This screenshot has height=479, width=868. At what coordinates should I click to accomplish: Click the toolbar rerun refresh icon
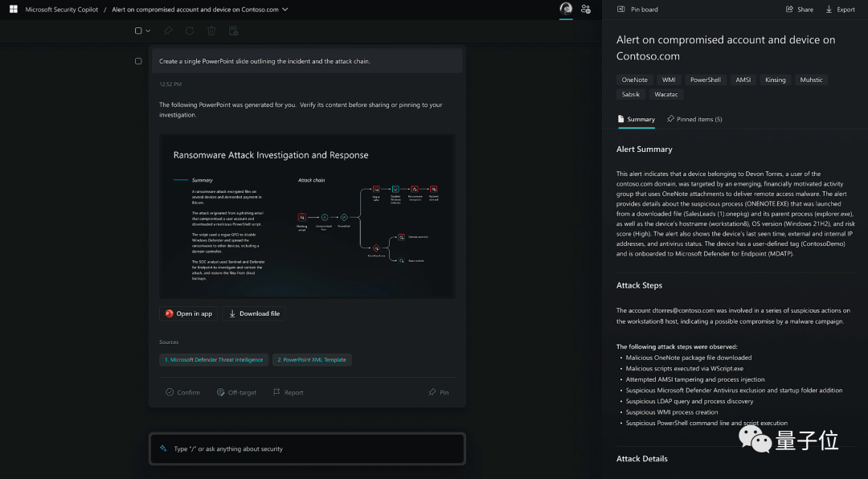[190, 31]
